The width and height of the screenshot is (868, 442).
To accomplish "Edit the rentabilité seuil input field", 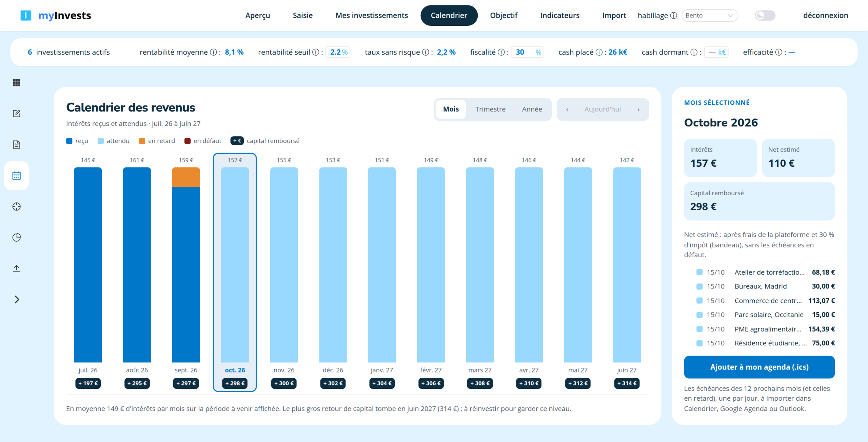I will [338, 52].
